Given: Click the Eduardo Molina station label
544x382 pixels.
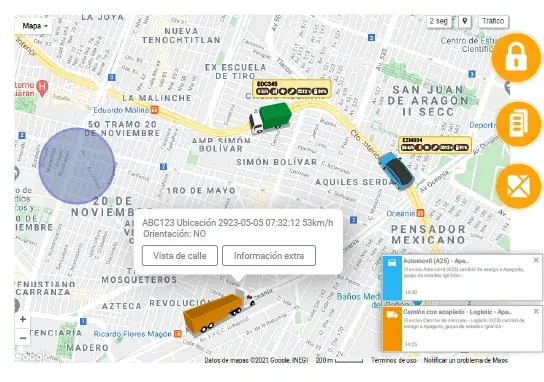Looking at the screenshot, I should pos(121,110).
